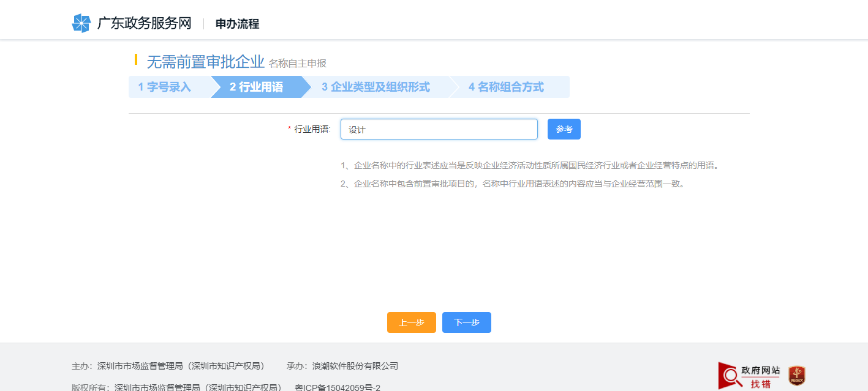Viewport: 868px width, 391px height.
Task: Click the Guangdong government services pinwheel logo
Action: (x=81, y=23)
